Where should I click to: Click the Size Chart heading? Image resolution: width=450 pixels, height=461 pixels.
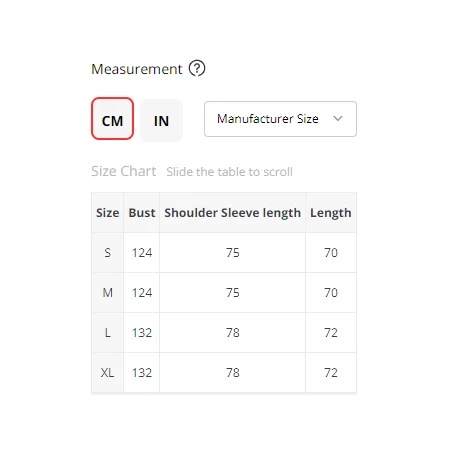[x=124, y=171]
